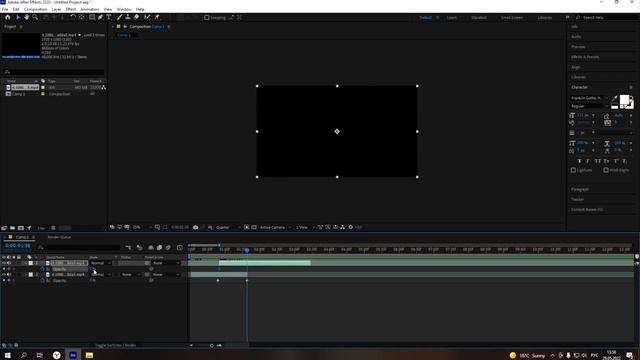640x360 pixels.
Task: Click the white fill color swatch
Action: (624, 100)
